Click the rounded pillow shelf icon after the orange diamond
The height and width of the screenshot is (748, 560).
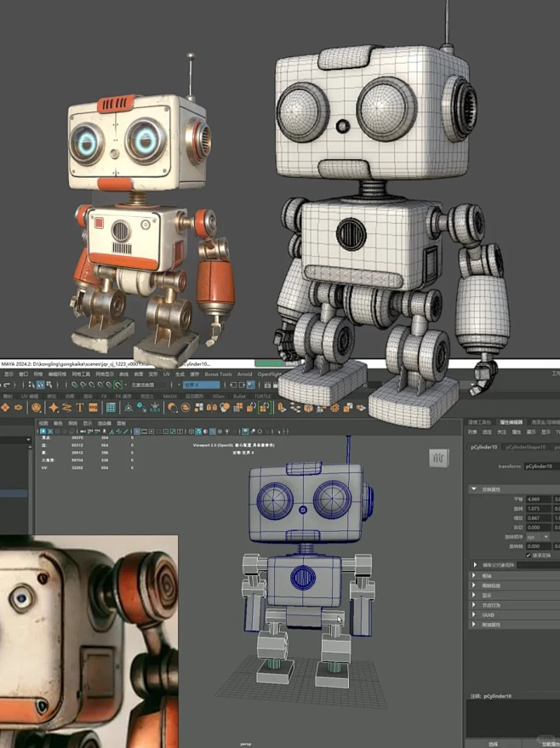point(18,408)
